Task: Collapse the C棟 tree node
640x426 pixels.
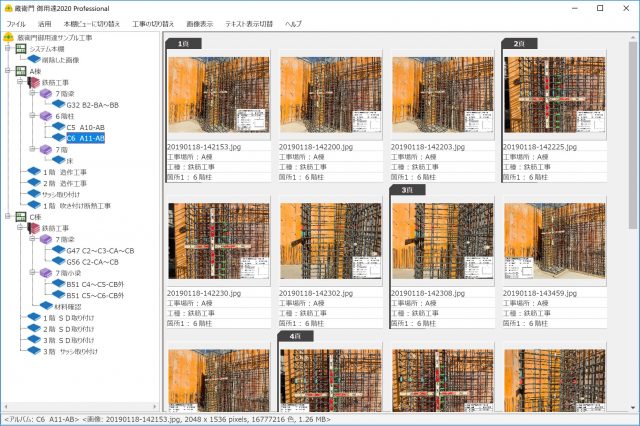Action: point(8,216)
